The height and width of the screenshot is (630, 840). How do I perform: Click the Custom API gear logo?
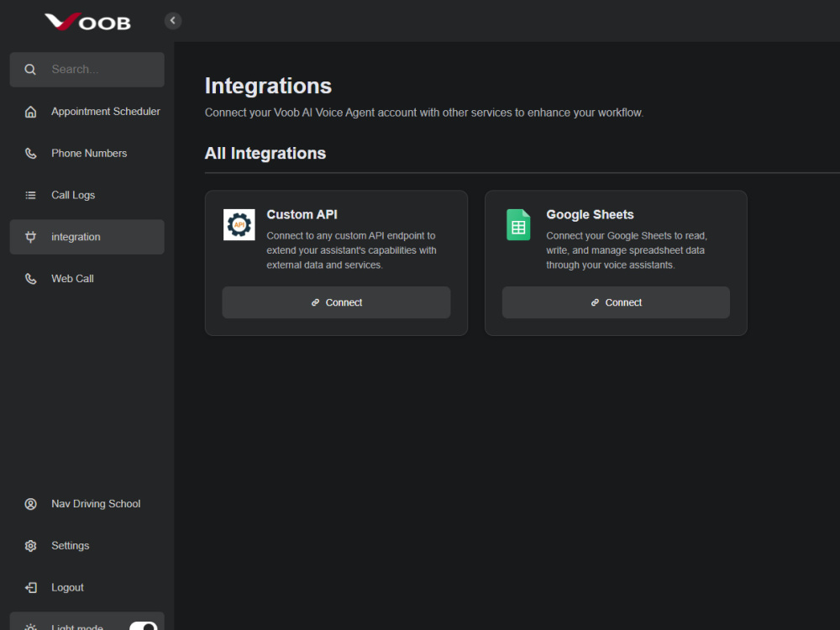[239, 224]
